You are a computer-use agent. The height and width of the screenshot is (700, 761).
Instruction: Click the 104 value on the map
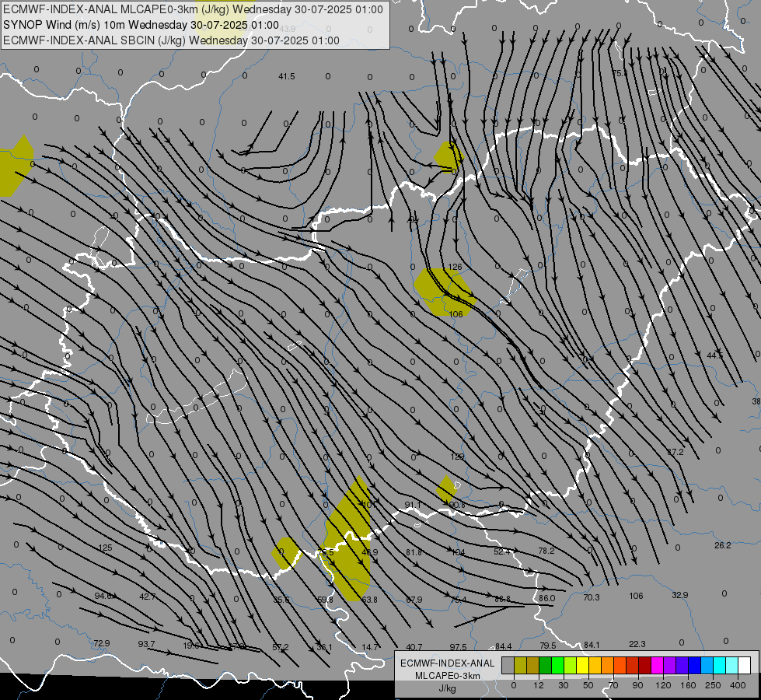(458, 552)
